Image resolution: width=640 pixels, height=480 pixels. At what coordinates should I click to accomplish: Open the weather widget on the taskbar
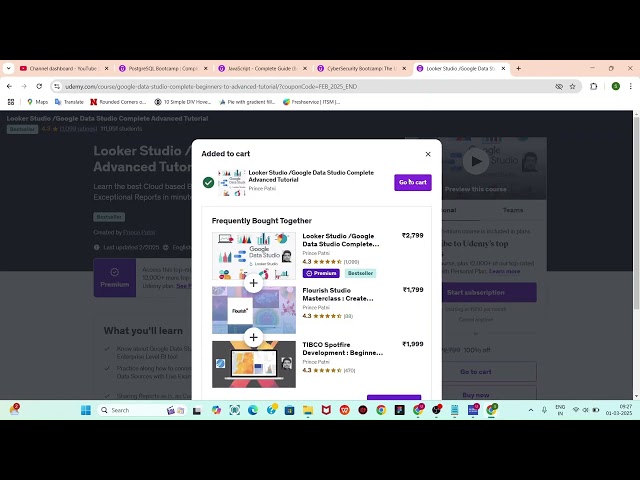click(x=15, y=410)
